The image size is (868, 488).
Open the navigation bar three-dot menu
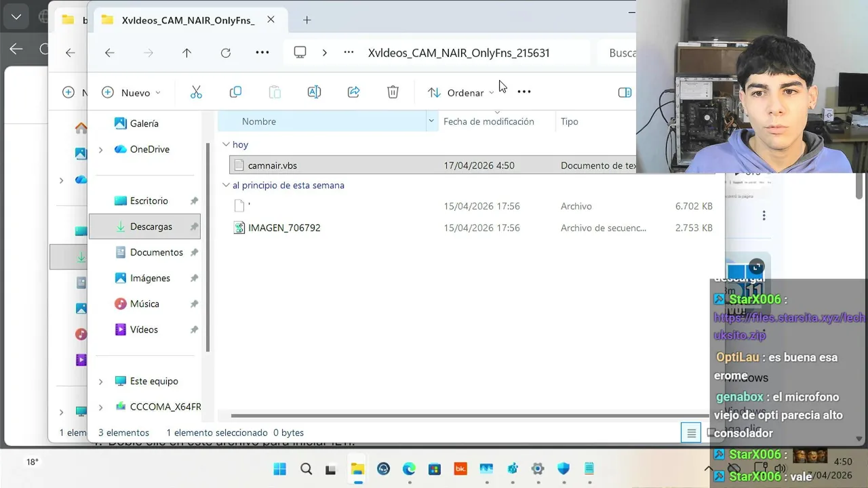pos(262,52)
